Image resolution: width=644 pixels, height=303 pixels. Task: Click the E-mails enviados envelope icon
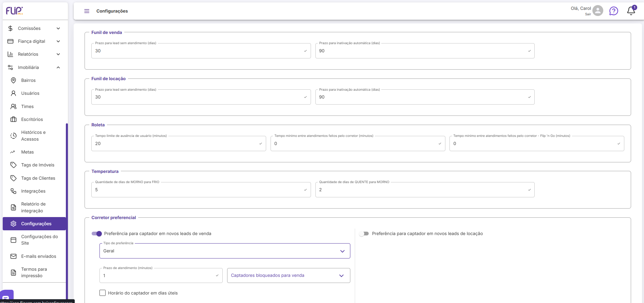[x=14, y=256]
